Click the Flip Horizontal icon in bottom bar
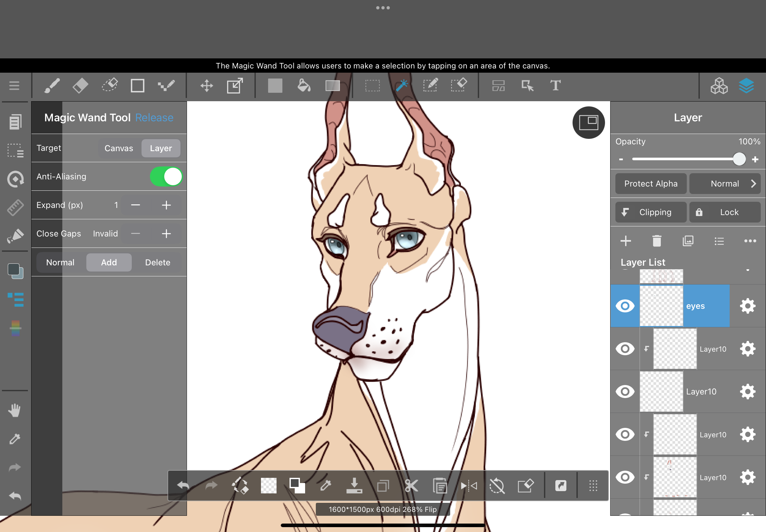Screen dimensions: 766x532 [x=469, y=486]
